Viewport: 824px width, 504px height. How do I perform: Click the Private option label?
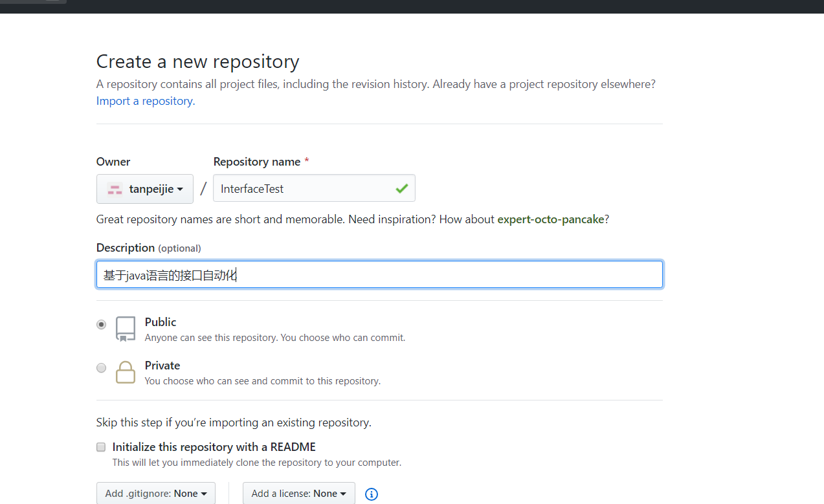162,366
